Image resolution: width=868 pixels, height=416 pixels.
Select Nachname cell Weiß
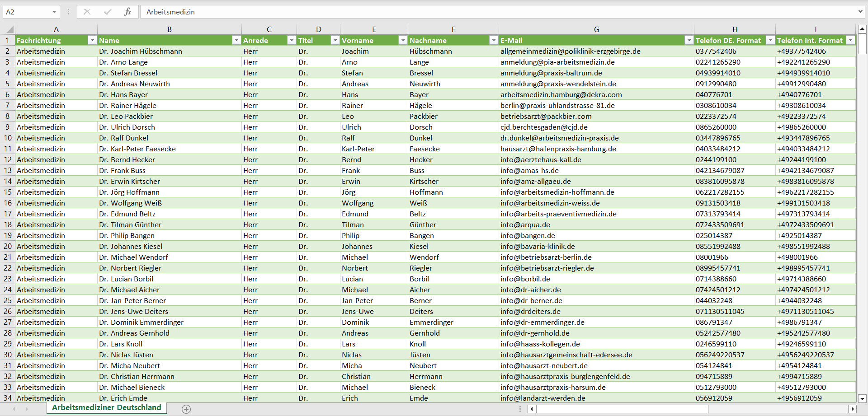click(x=453, y=203)
